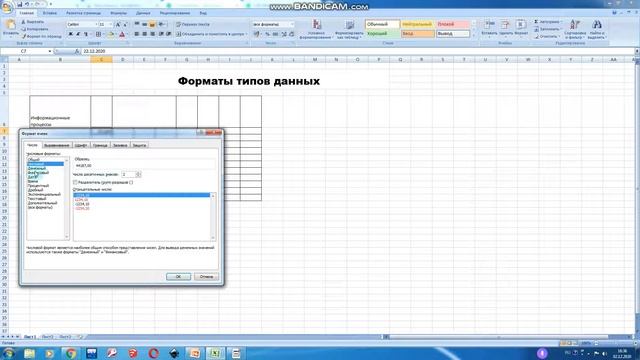This screenshot has width=640, height=360.
Task: Open the Name Box dropdown arrow
Action: (50, 51)
